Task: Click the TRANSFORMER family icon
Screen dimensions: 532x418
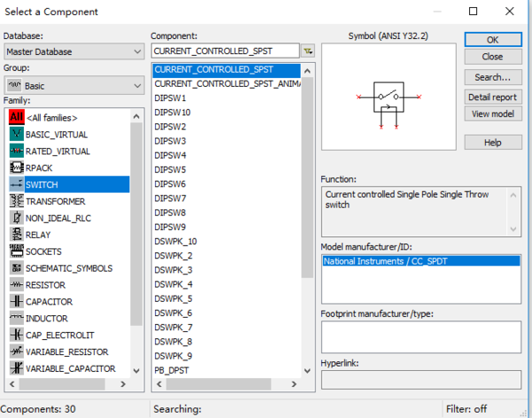Action: pos(16,201)
